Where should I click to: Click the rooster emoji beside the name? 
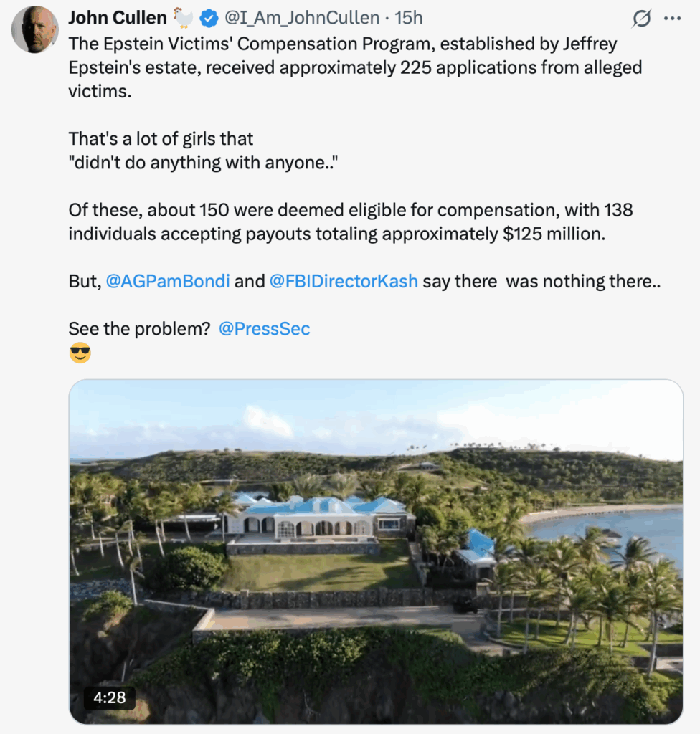point(183,18)
